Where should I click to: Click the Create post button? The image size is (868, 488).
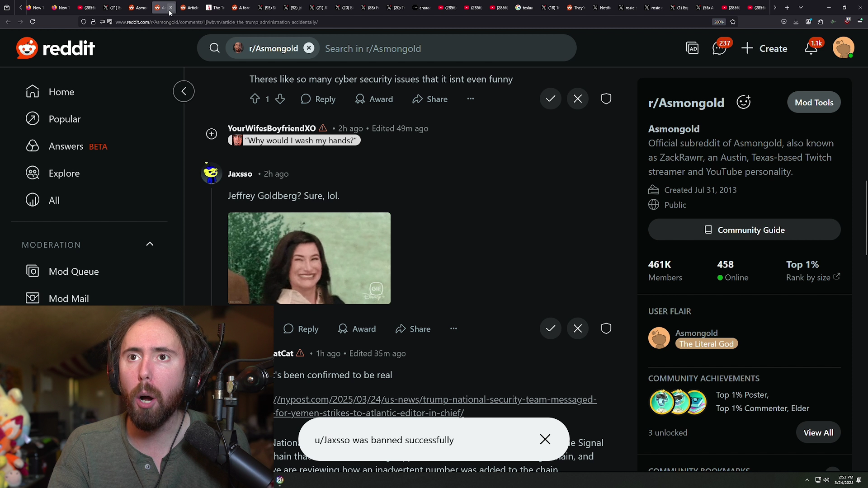(764, 48)
